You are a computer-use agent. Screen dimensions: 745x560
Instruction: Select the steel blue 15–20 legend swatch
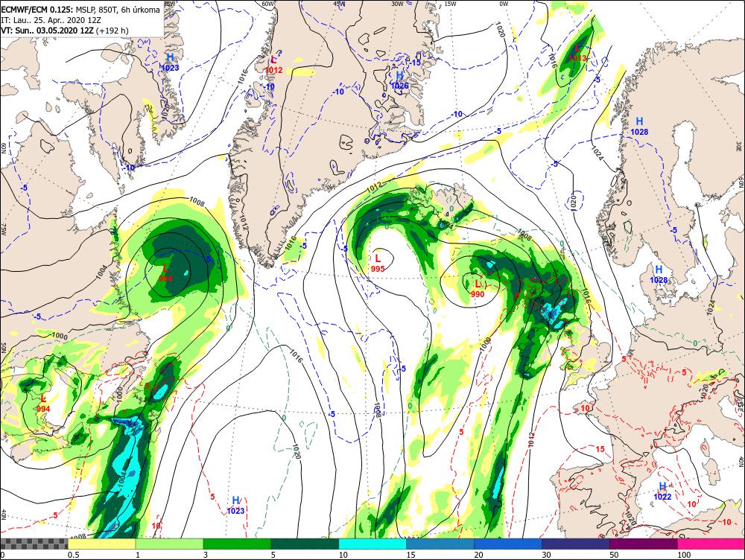click(440, 544)
